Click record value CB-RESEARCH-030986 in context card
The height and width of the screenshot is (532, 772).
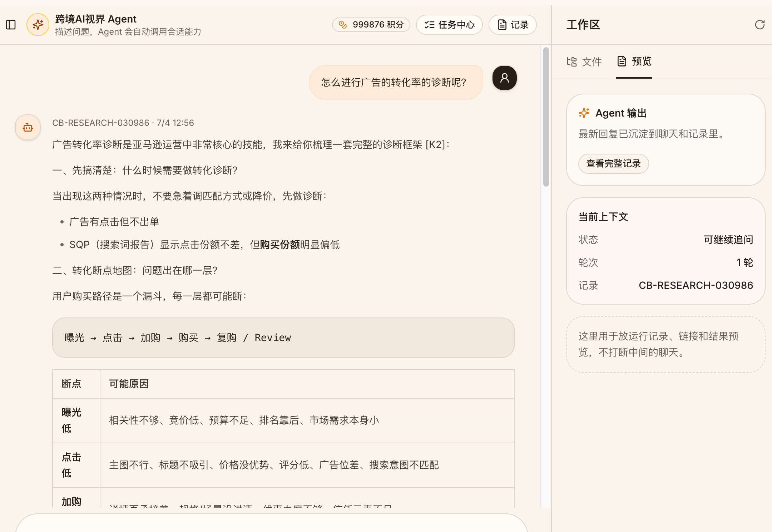point(696,285)
